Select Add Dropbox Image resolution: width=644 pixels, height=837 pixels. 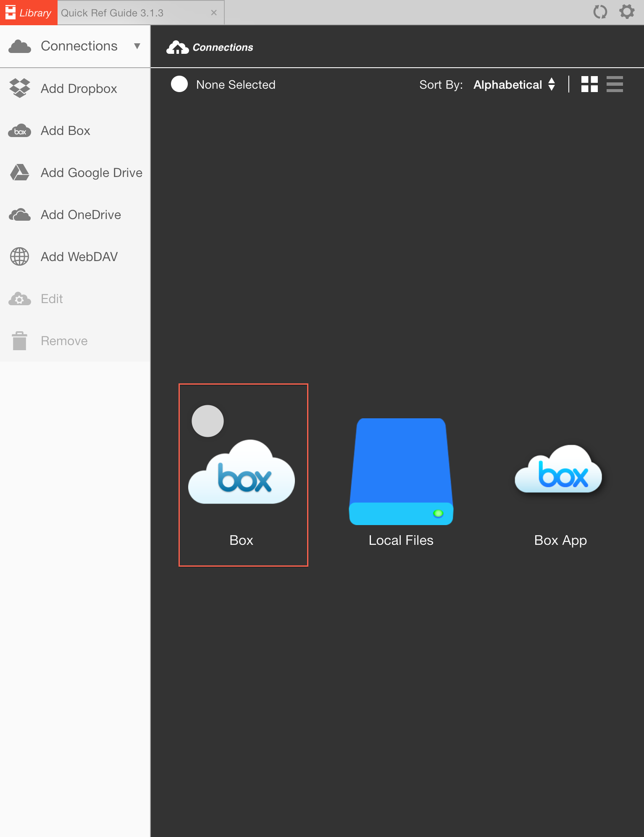pyautogui.click(x=79, y=89)
